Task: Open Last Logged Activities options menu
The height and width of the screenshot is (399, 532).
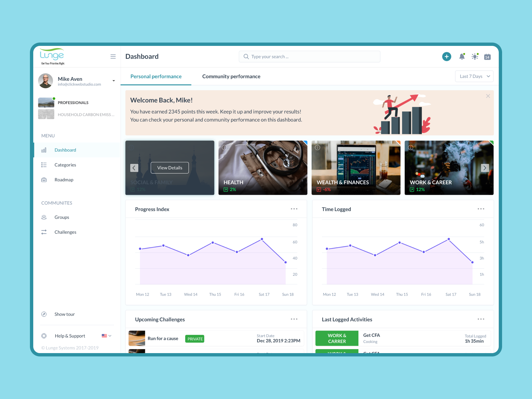Action: (481, 319)
